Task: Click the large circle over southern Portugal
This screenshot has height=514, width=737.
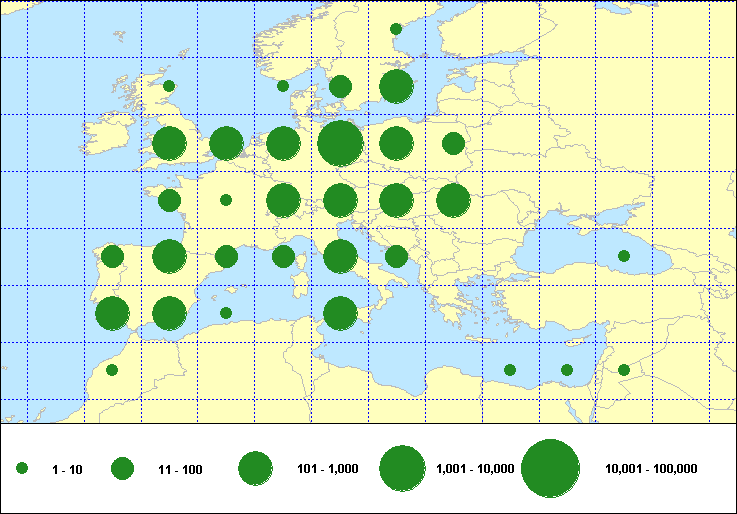Action: pyautogui.click(x=112, y=313)
